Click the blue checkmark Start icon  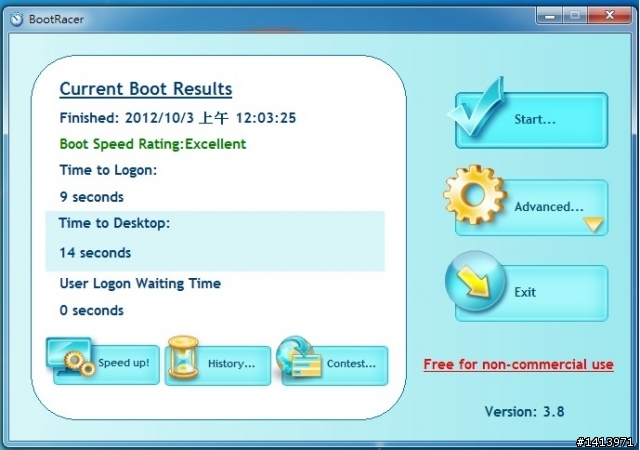[x=478, y=107]
